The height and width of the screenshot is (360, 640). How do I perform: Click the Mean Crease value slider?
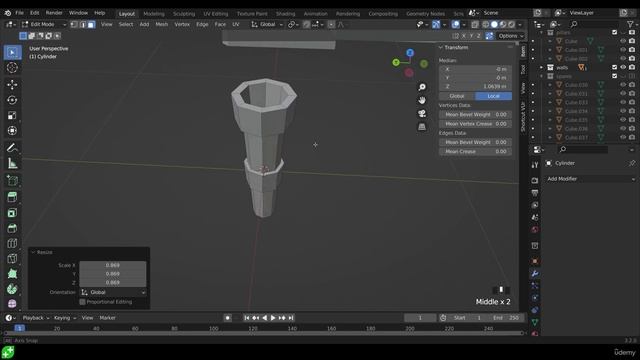click(x=475, y=151)
